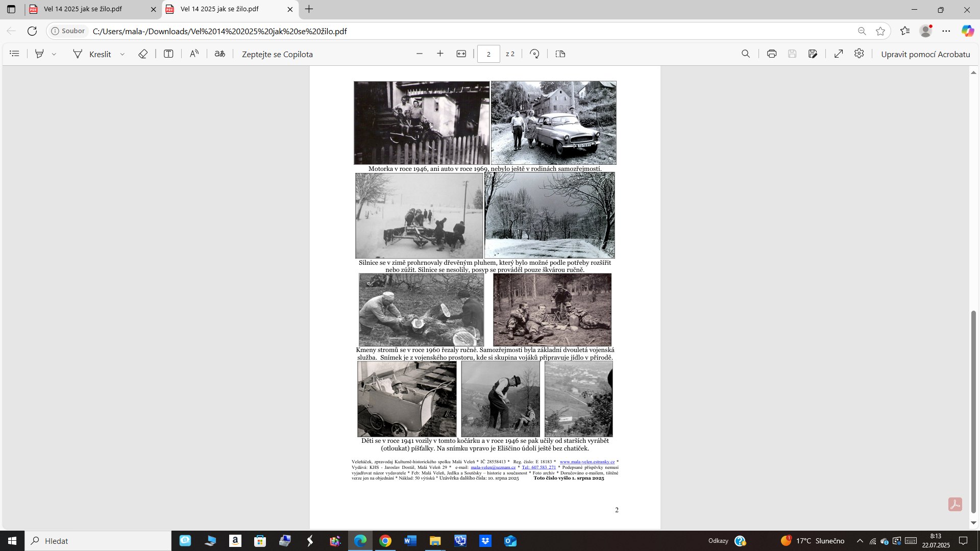Screen dimensions: 980x551
Task: Select the eraser tool
Action: tap(143, 54)
